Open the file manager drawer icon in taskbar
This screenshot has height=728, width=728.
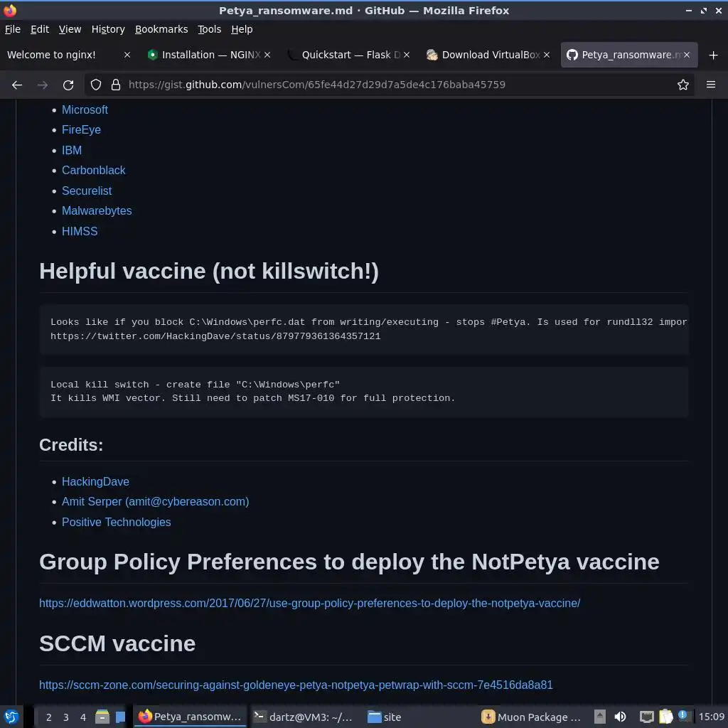(102, 717)
